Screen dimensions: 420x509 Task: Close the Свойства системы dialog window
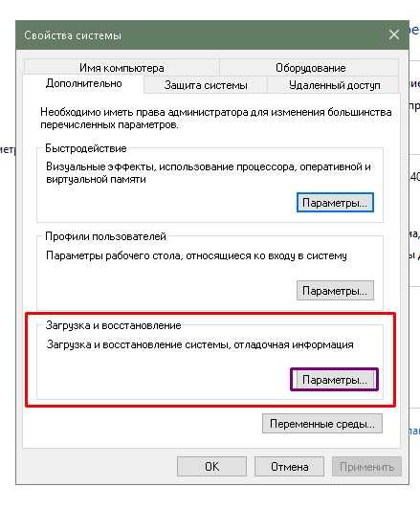(394, 34)
